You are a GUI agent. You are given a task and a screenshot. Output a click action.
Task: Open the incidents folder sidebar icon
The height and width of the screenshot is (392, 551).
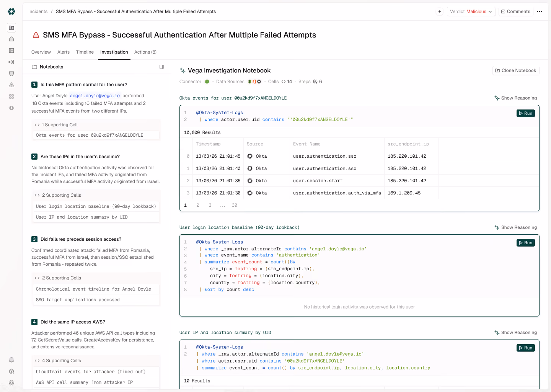[11, 28]
